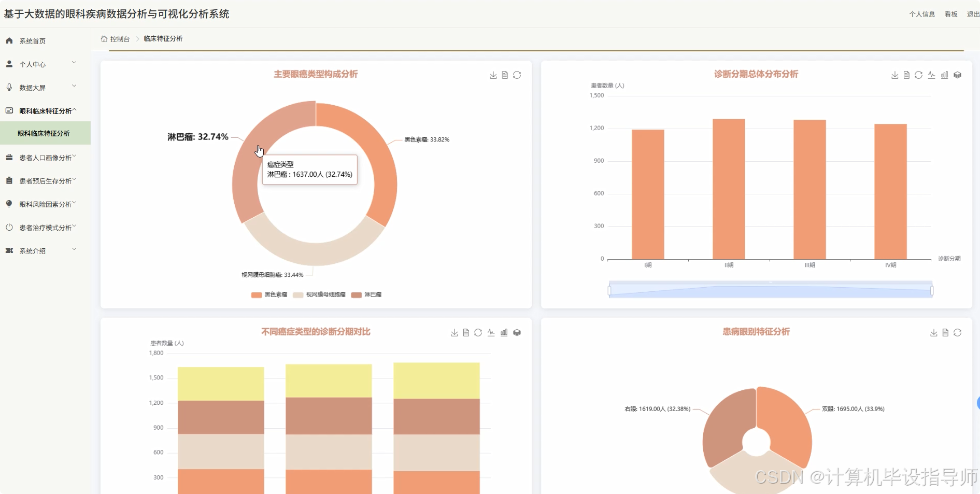The width and height of the screenshot is (980, 494).
Task: Expand the 患者预后生存分析 menu
Action: [x=45, y=181]
